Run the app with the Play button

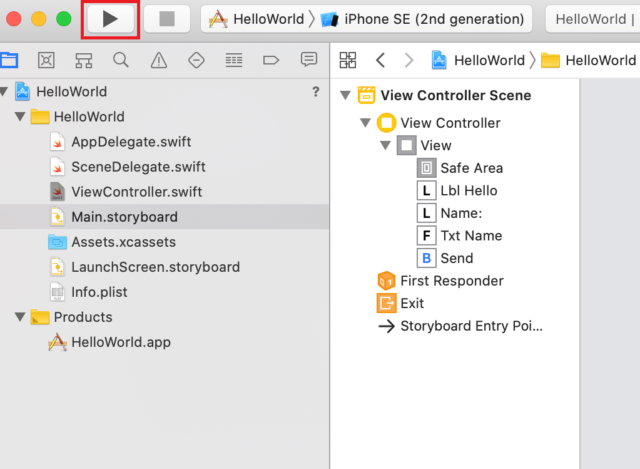click(x=110, y=19)
